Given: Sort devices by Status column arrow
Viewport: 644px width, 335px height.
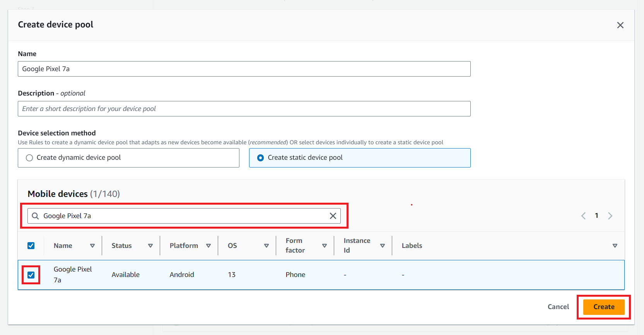Looking at the screenshot, I should pos(150,246).
